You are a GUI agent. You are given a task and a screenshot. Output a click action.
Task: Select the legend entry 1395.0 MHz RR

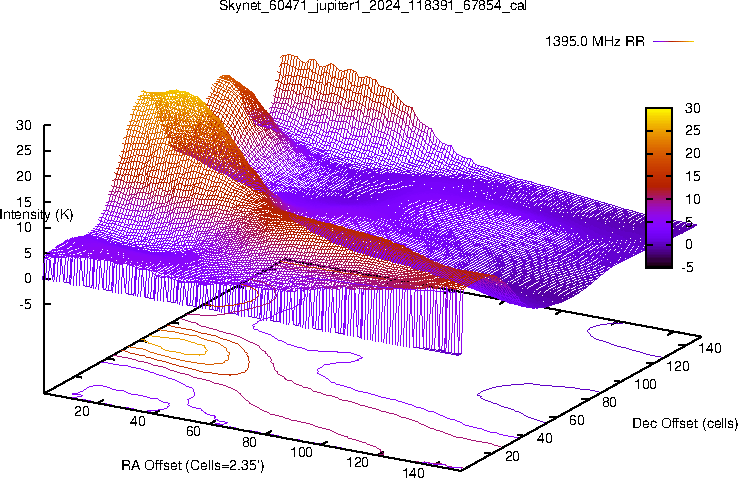tap(594, 41)
